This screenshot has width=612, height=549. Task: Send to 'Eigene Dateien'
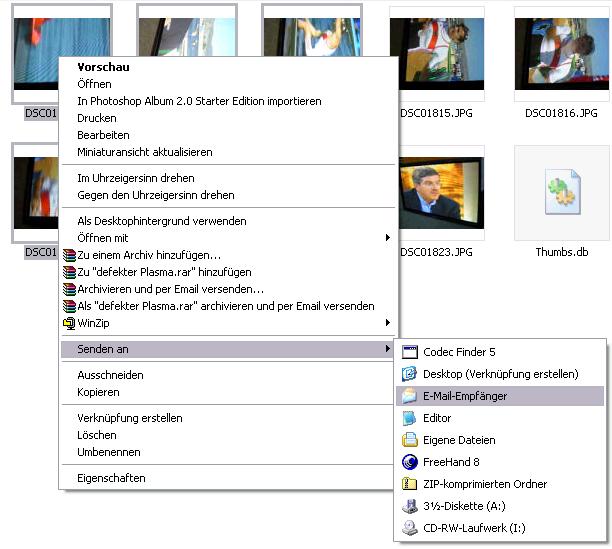500,440
